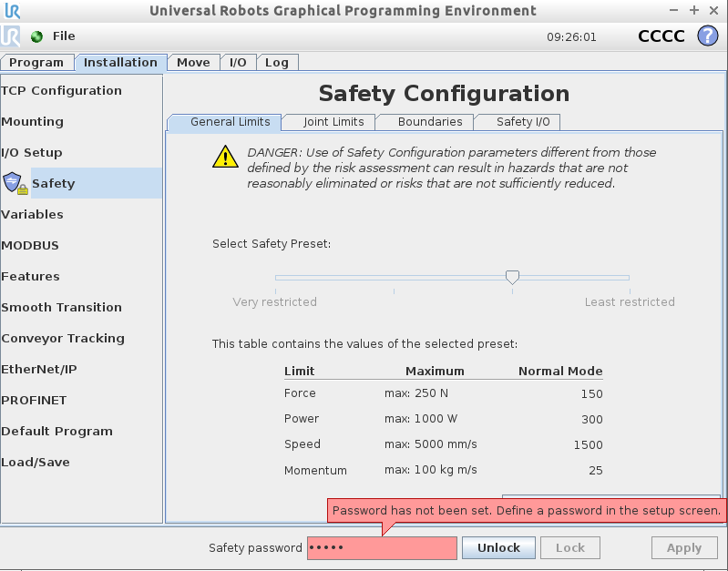Viewport: 728px width, 571px height.
Task: Select the General Limits sub-tab
Action: coord(224,122)
